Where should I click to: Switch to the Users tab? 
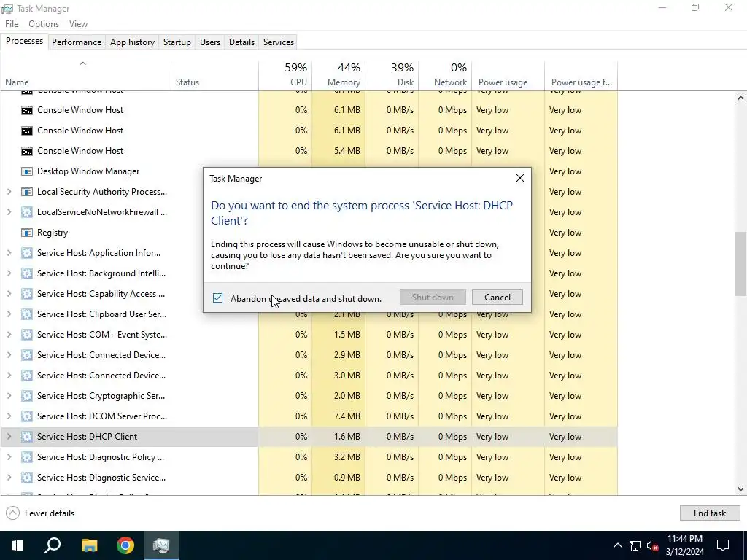tap(210, 42)
